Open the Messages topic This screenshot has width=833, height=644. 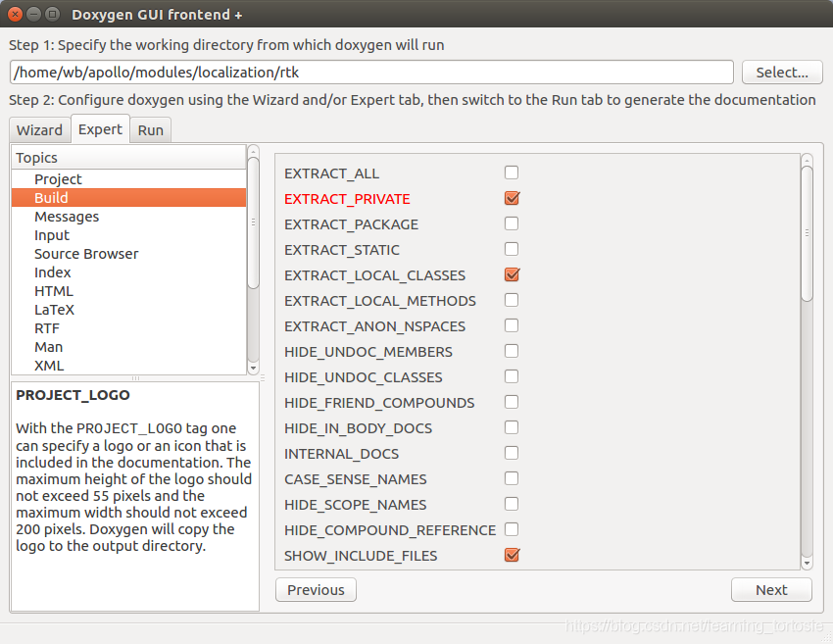[x=128, y=217]
